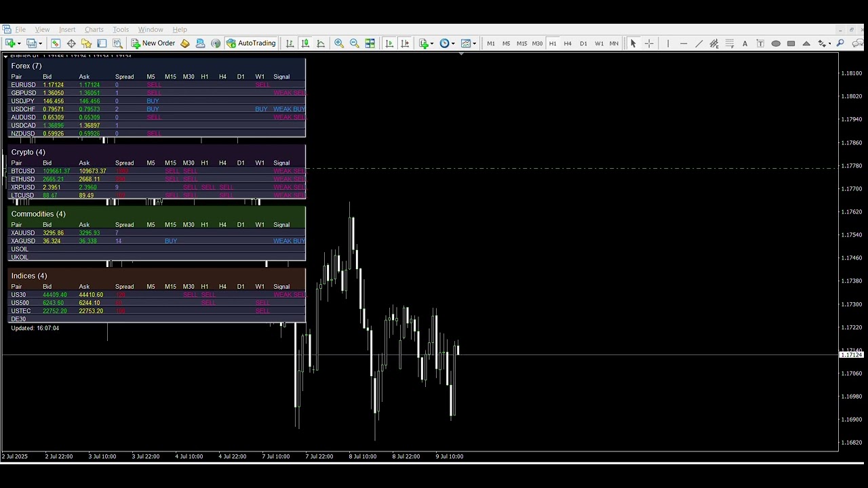
Task: Click XAUUSD in the Commodities table
Action: 22,232
